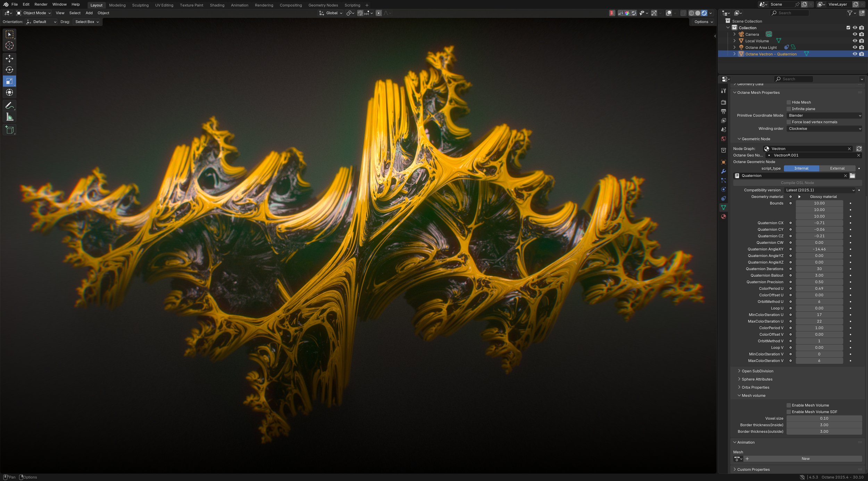
Task: Select the Rotate tool
Action: (x=9, y=70)
